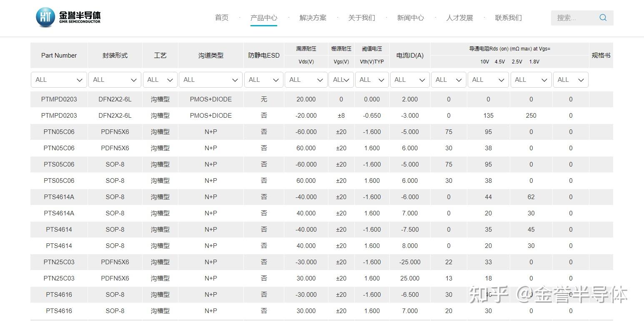Open the 沟道类型 filter dropdown
Viewport: 644px width, 321px height.
(211, 80)
